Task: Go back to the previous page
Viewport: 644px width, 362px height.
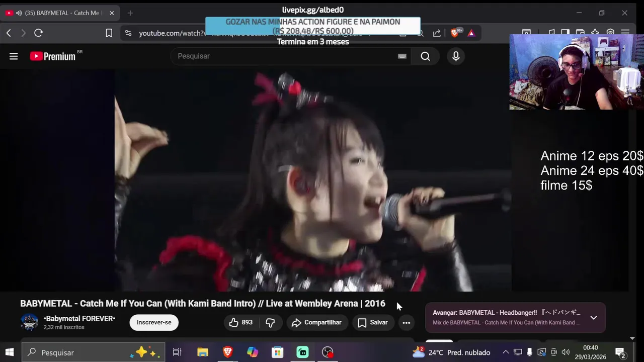Action: click(9, 33)
